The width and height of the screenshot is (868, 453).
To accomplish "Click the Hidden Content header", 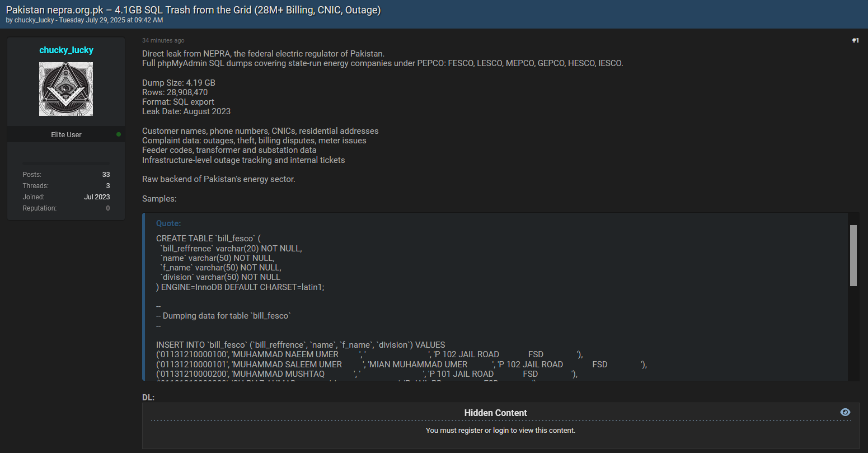I will coord(495,413).
